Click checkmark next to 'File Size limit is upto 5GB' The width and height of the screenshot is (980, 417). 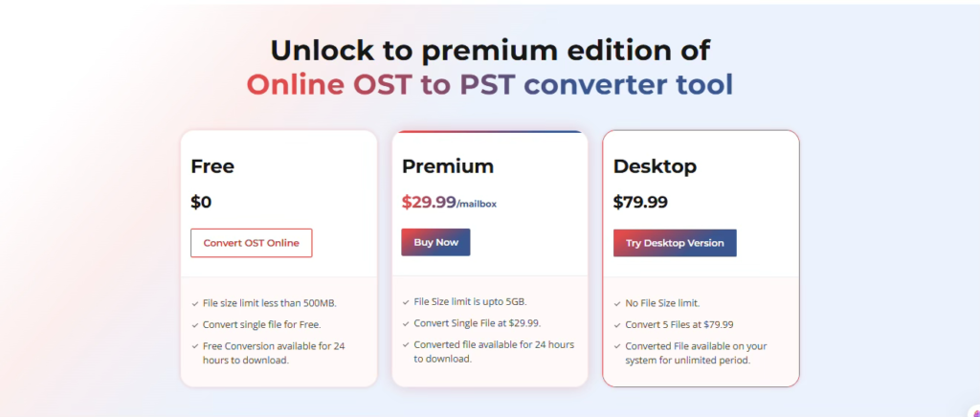[406, 302]
